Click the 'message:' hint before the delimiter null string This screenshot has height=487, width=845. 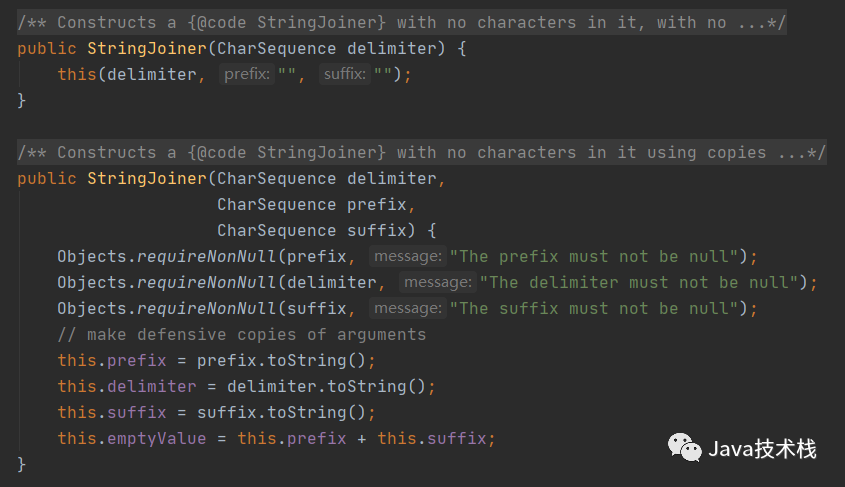coord(438,282)
